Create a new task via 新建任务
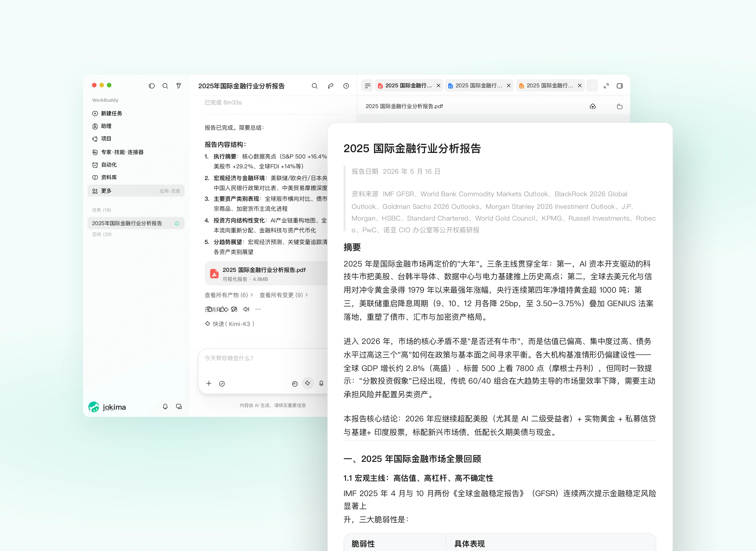This screenshot has height=551, width=756. [x=136, y=113]
